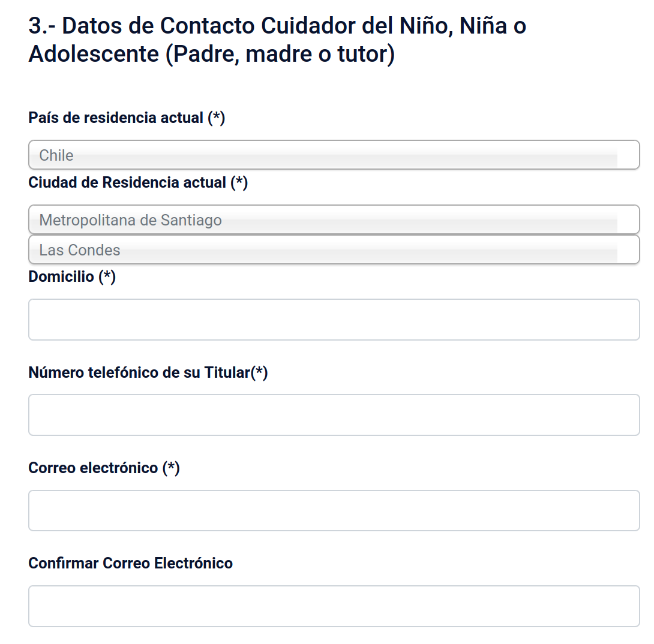Click the required asterisk next to Domicilio
The width and height of the screenshot is (654, 644).
point(107,277)
